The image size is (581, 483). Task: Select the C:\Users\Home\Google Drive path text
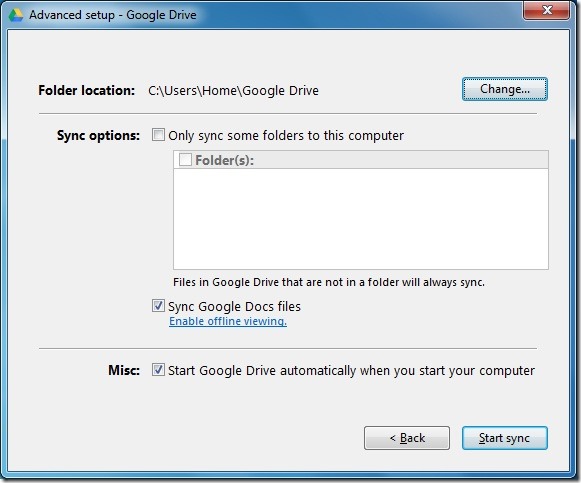[x=233, y=90]
